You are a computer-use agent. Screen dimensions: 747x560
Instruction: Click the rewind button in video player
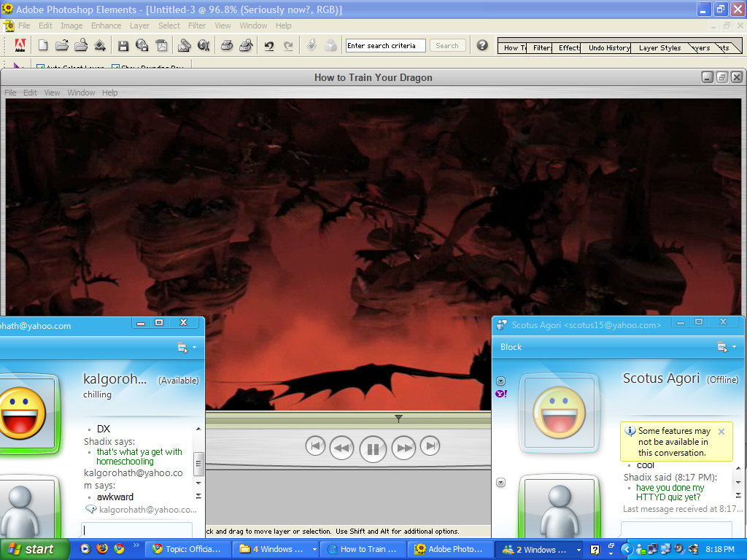(341, 448)
